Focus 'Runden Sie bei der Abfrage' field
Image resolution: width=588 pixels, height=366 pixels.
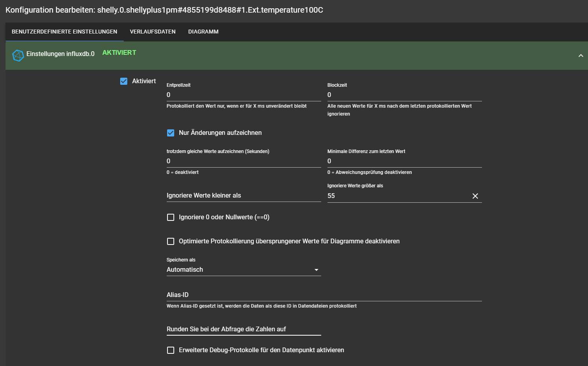point(244,329)
